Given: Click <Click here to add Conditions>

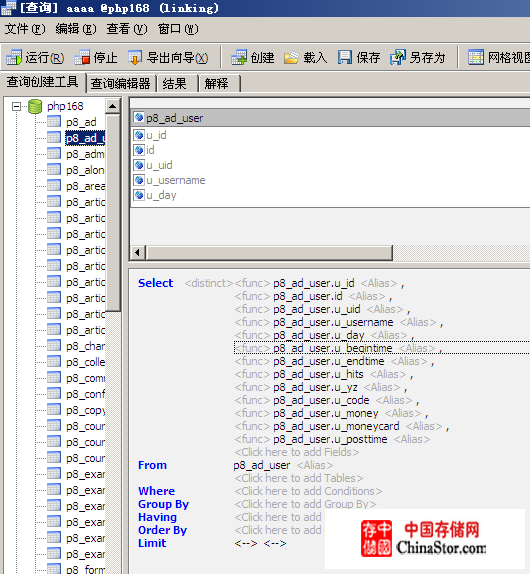Looking at the screenshot, I should [308, 491].
